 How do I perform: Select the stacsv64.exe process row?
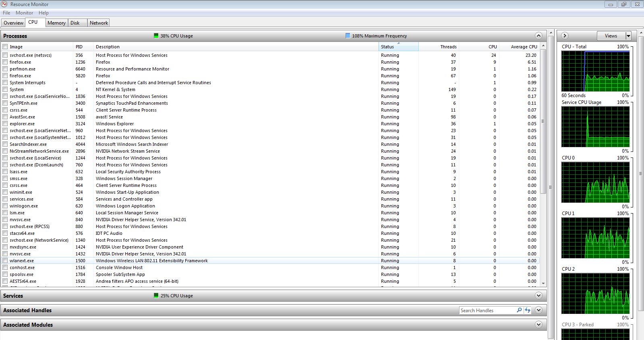tap(270, 233)
